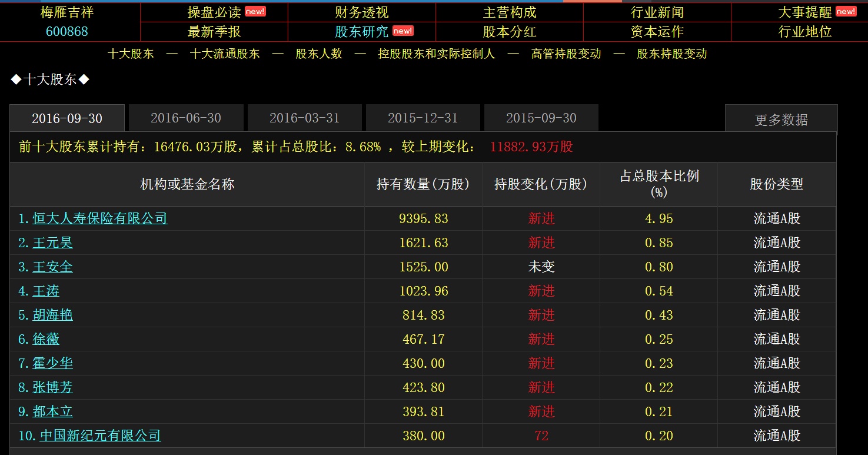The image size is (868, 455).
Task: Click the new! badge beside 操盘必读
Action: click(x=255, y=11)
